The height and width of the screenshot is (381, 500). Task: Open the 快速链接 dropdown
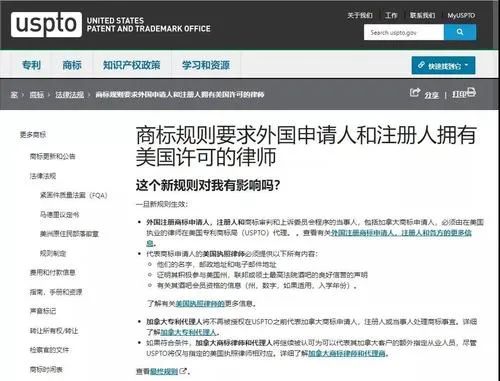444,65
